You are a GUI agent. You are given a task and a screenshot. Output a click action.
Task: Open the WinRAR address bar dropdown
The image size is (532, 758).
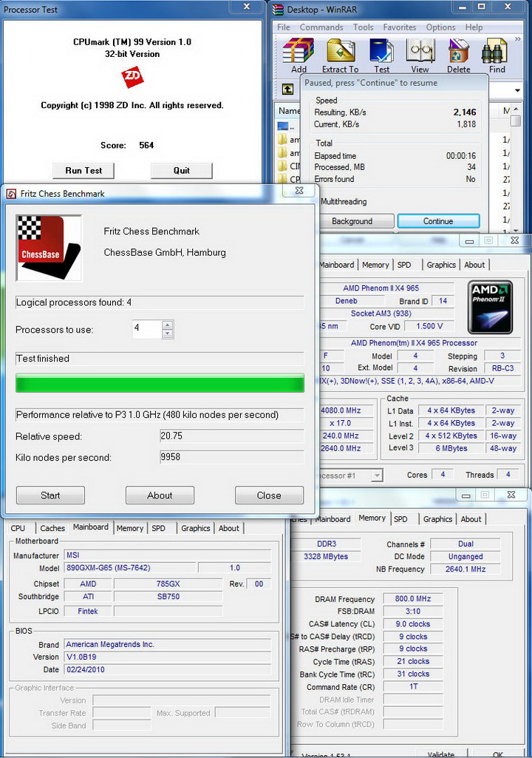coord(517,90)
